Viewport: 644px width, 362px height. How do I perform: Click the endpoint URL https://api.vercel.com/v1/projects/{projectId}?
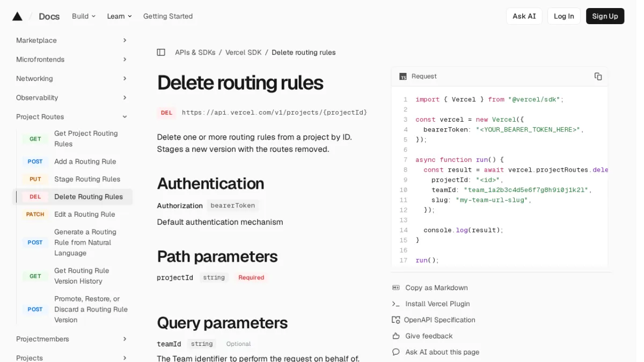pos(274,113)
